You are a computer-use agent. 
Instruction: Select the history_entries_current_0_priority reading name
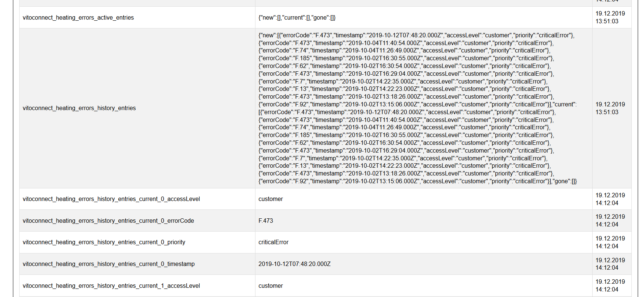pyautogui.click(x=104, y=242)
